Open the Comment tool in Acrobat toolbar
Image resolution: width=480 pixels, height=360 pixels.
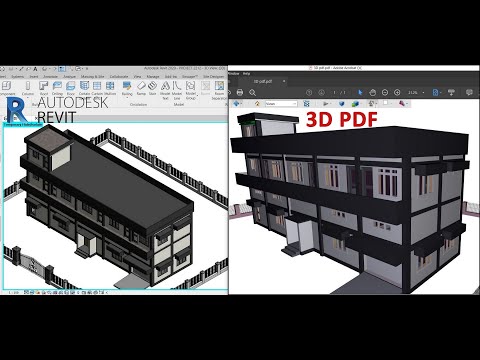pos(469,92)
